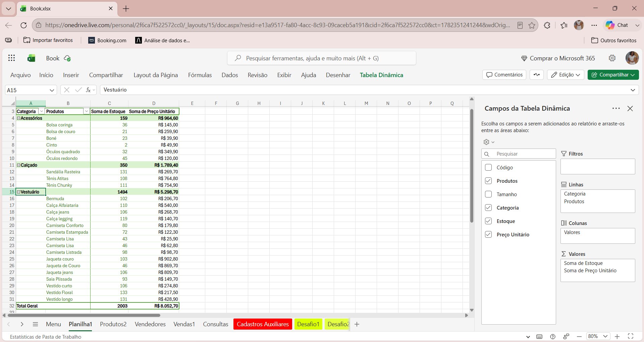Click the activity catch-up icon next to Comentários

[x=537, y=75]
